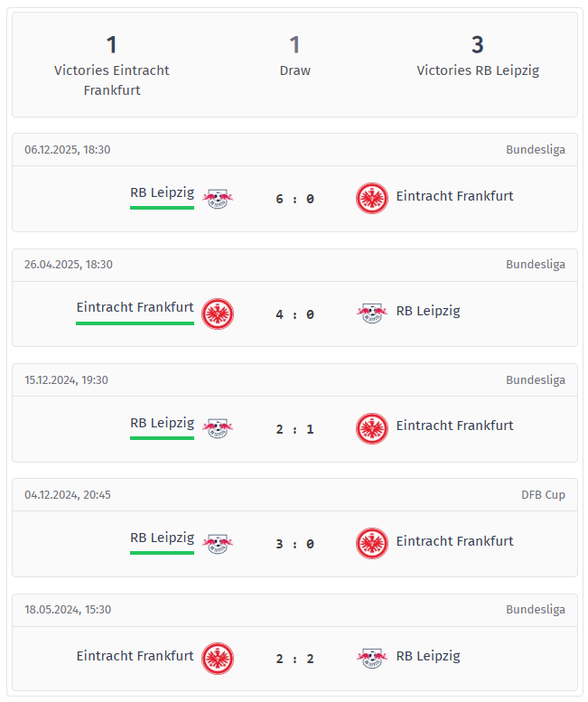Click the DFB Cup competition label

pyautogui.click(x=543, y=495)
